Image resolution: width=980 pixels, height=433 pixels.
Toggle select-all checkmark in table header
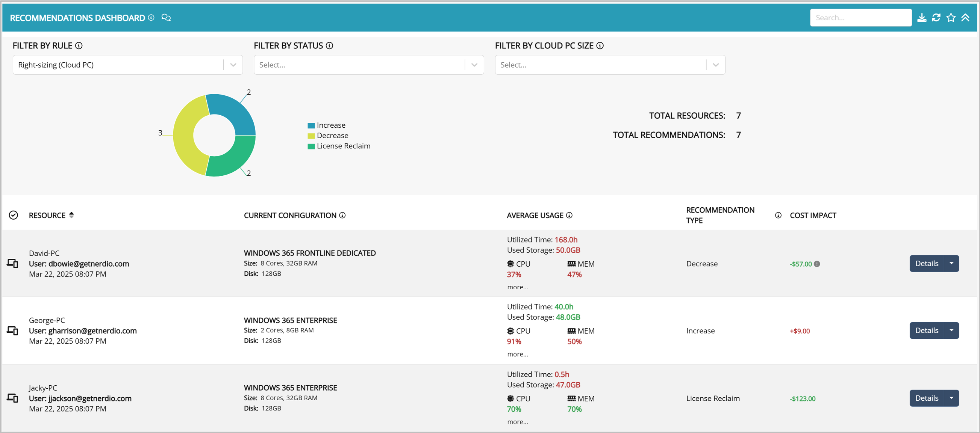pyautogui.click(x=13, y=215)
